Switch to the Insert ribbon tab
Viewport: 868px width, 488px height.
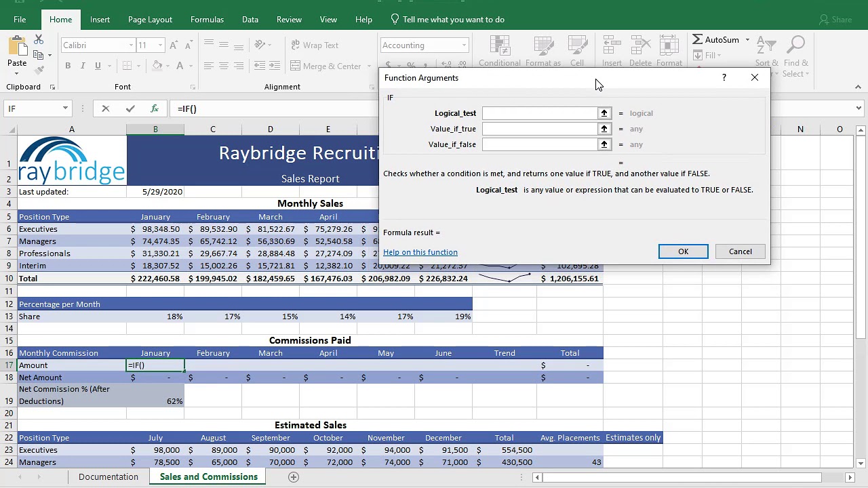100,20
